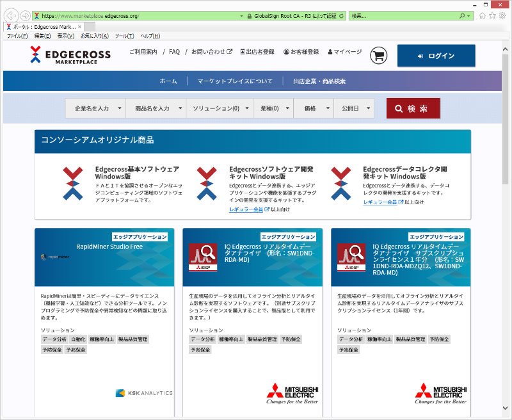Expand the ソリューション(0) dropdown
The height and width of the screenshot is (420, 512).
[x=220, y=108]
